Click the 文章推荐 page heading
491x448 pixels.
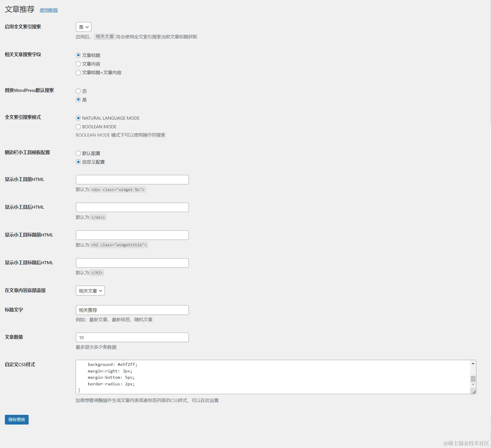coord(19,9)
